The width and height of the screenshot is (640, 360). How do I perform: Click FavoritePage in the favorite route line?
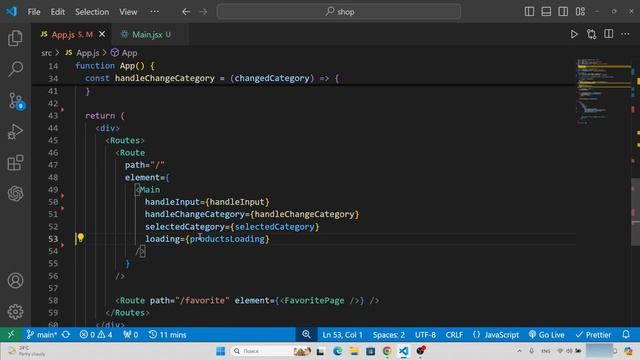tap(314, 300)
